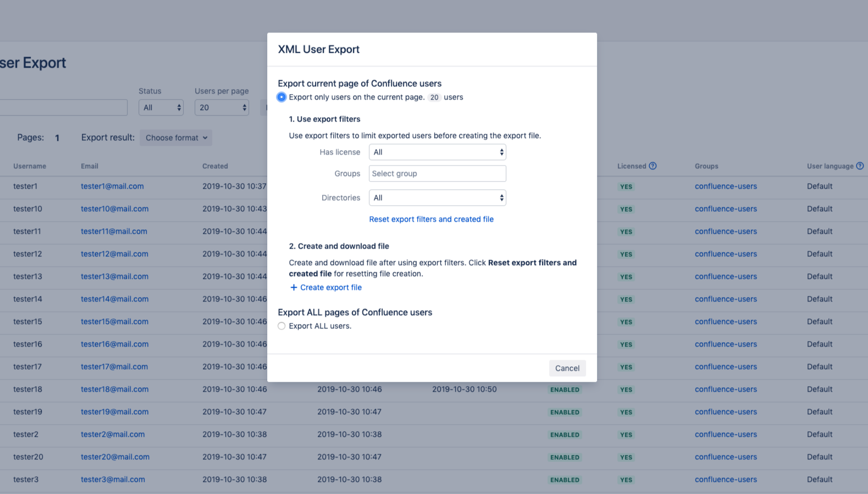868x494 pixels.
Task: Open tester12@mail.com email link
Action: [114, 254]
